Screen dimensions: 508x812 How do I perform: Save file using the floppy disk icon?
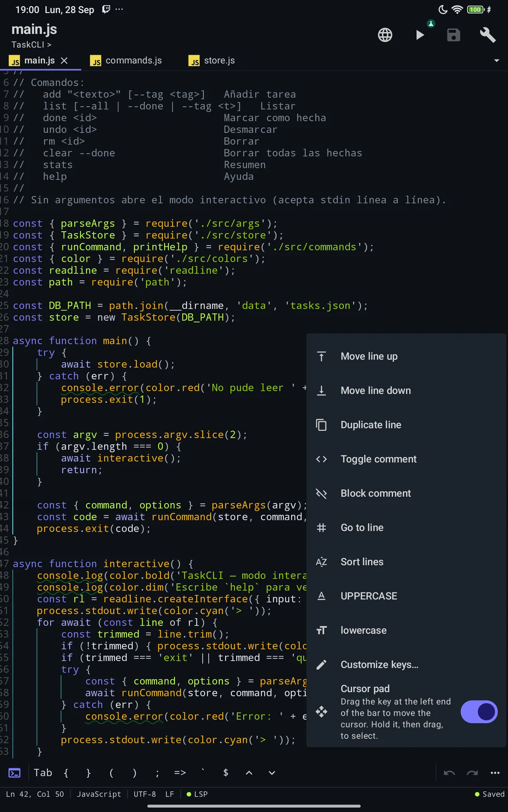point(453,35)
